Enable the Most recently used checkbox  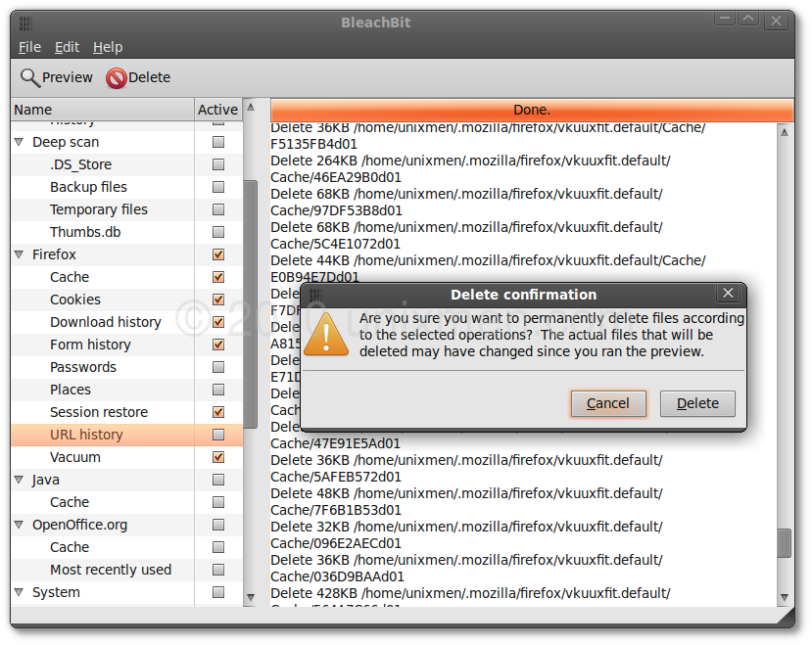pos(218,570)
